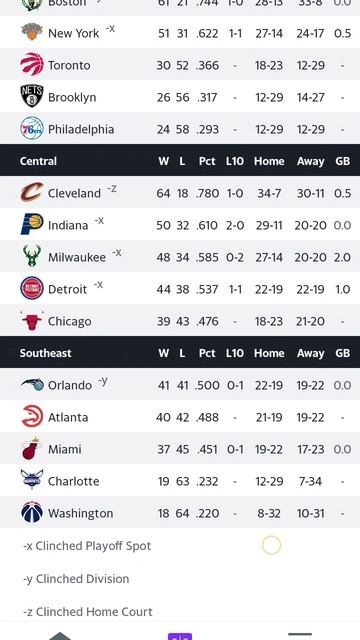The image size is (360, 640).
Task: Tap the Detroit Pistons logo
Action: (x=32, y=289)
